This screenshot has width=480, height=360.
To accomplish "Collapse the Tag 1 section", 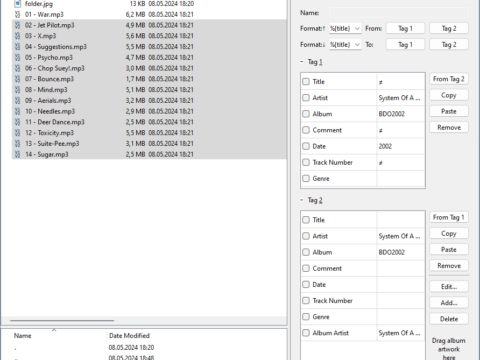I will pyautogui.click(x=302, y=62).
